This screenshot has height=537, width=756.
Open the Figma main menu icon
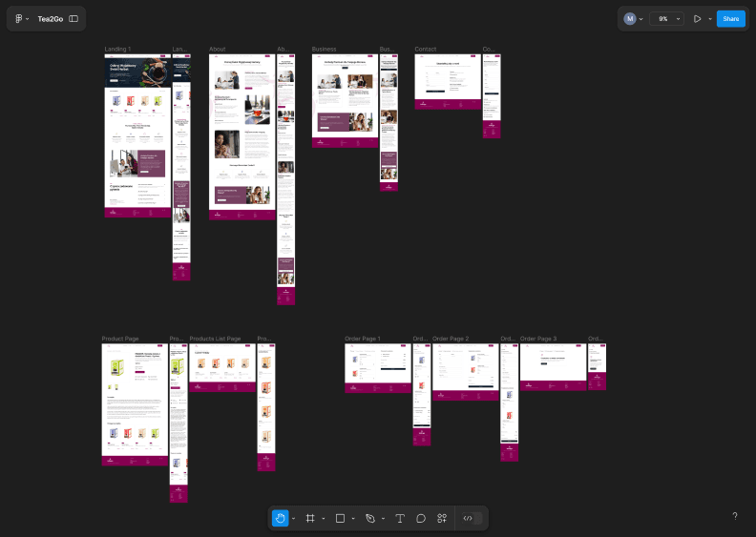(19, 18)
